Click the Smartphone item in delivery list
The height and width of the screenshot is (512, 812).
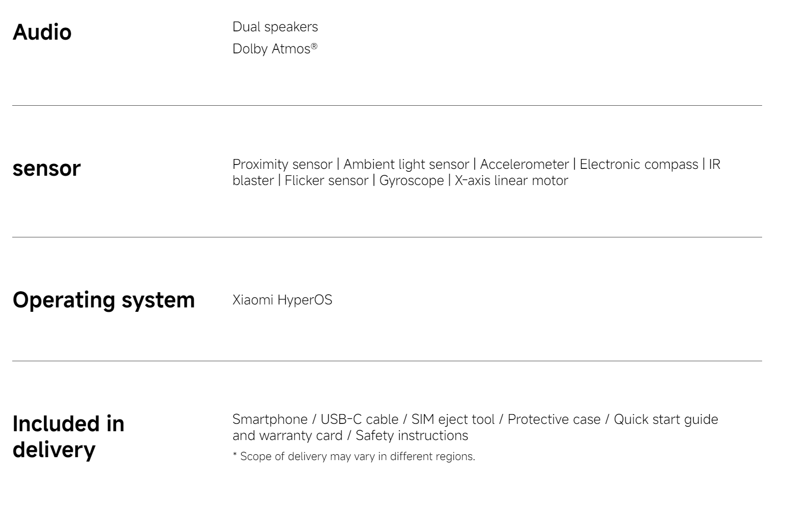click(270, 419)
